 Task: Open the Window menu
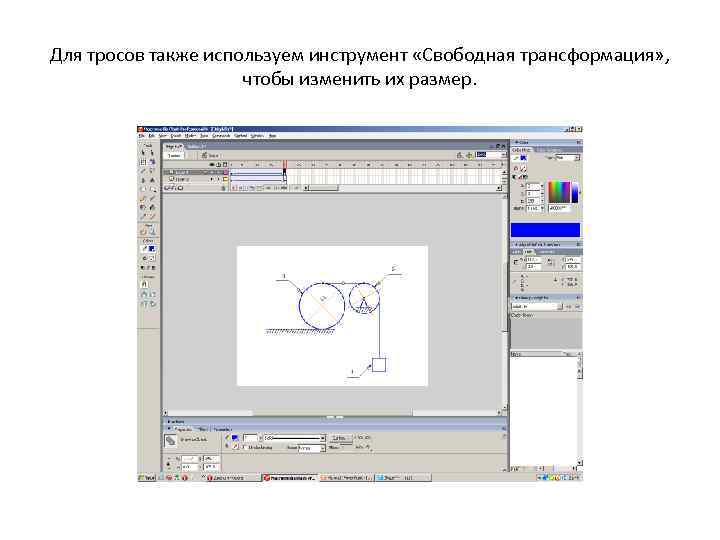tap(257, 136)
